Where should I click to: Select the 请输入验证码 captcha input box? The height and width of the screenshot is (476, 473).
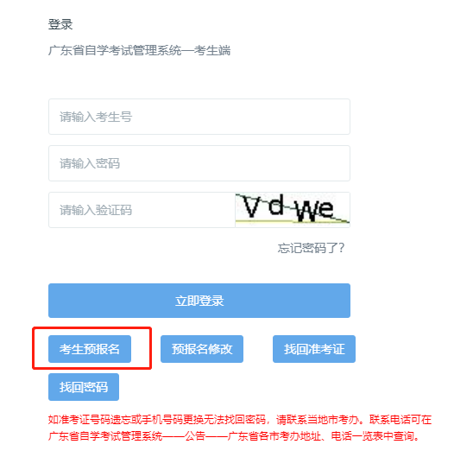click(x=142, y=210)
